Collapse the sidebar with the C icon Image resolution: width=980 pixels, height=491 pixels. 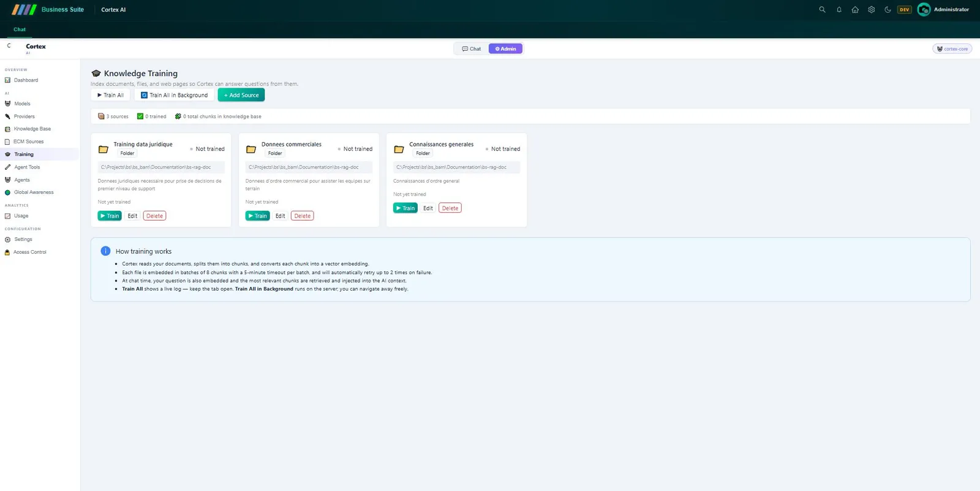coord(9,46)
